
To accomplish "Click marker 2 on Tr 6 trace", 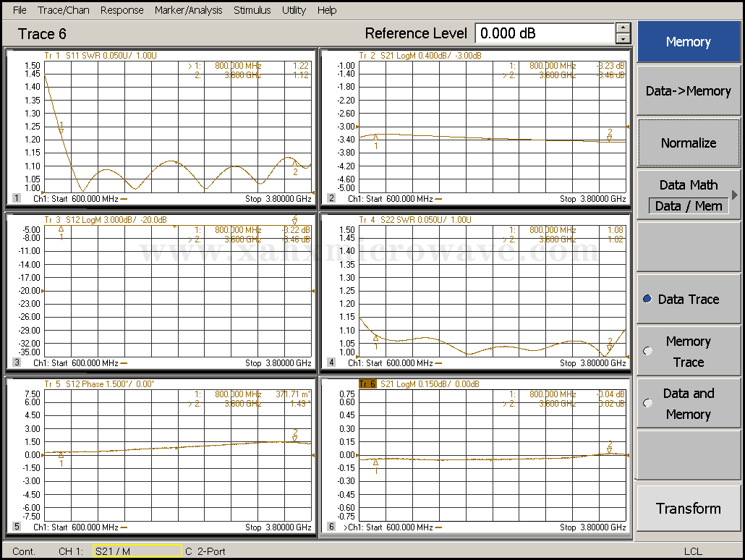I will [610, 447].
